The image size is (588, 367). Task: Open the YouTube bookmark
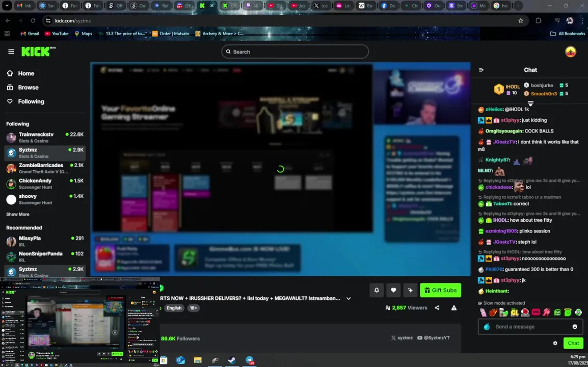point(57,34)
